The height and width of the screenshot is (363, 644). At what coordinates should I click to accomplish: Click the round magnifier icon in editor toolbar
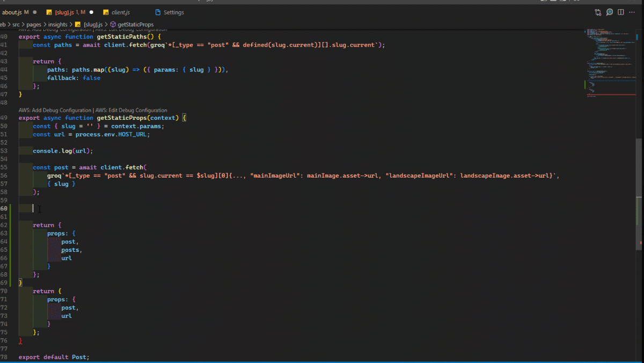coord(610,12)
